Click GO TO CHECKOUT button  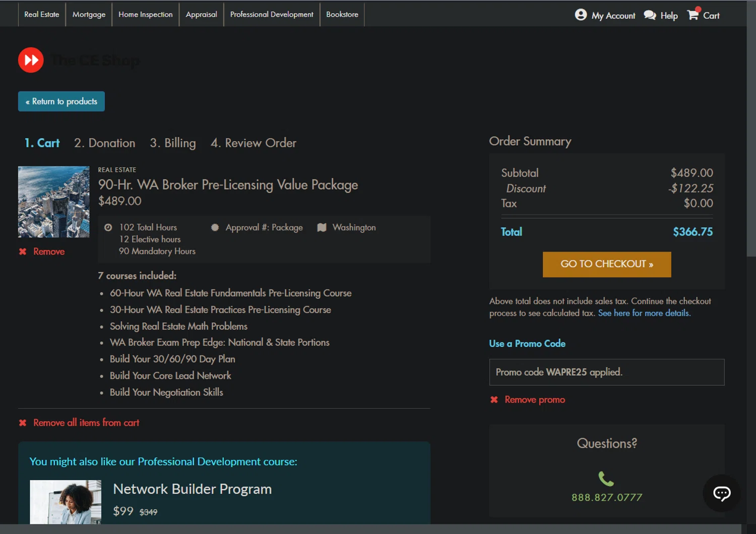(607, 264)
